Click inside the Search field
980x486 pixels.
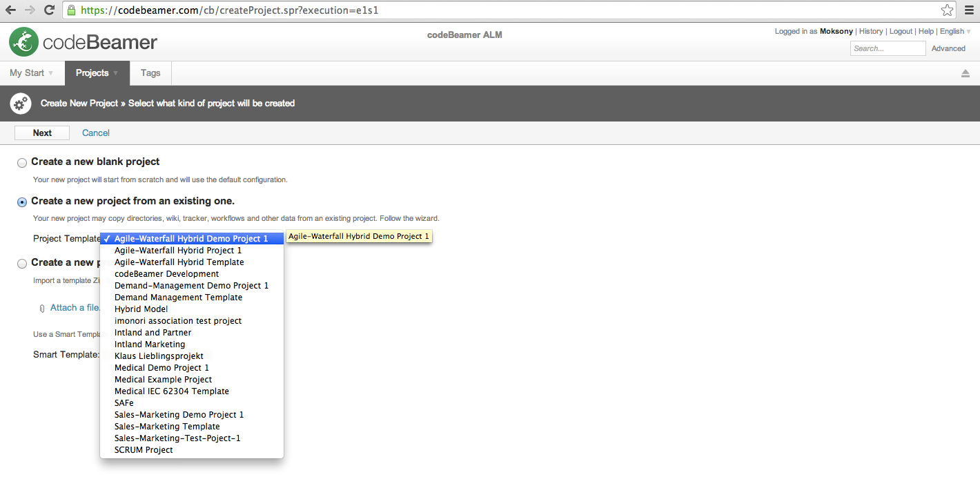pos(888,48)
